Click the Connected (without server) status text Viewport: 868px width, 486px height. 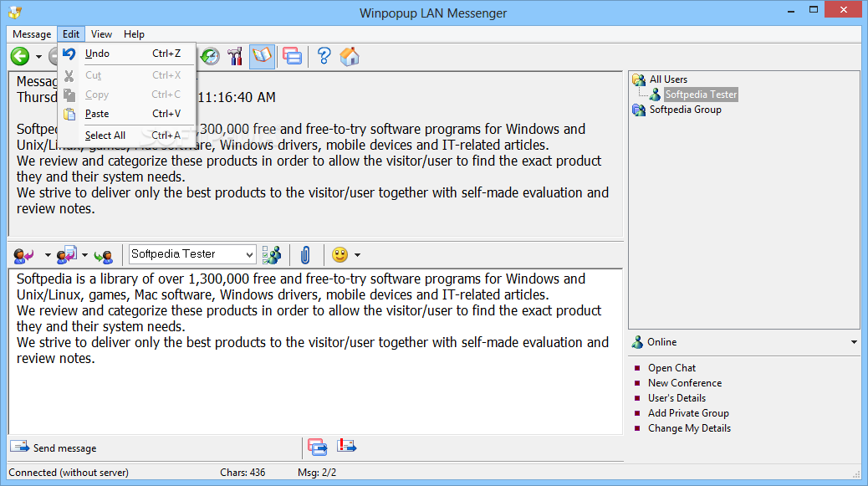coord(69,472)
